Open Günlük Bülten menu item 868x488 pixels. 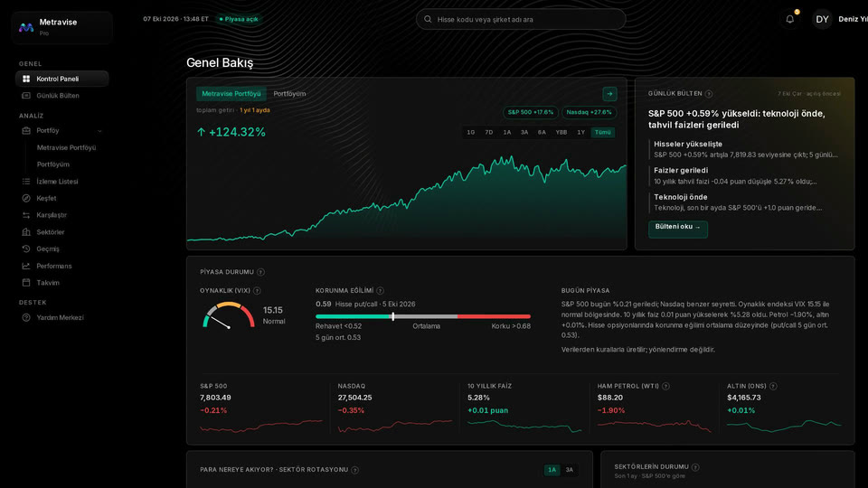[62, 95]
